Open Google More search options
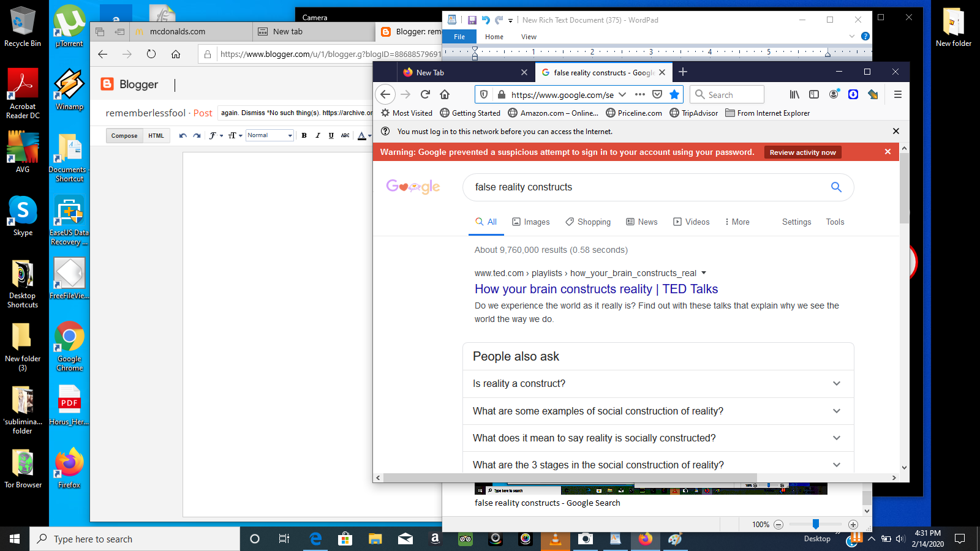The width and height of the screenshot is (980, 551). pyautogui.click(x=737, y=222)
